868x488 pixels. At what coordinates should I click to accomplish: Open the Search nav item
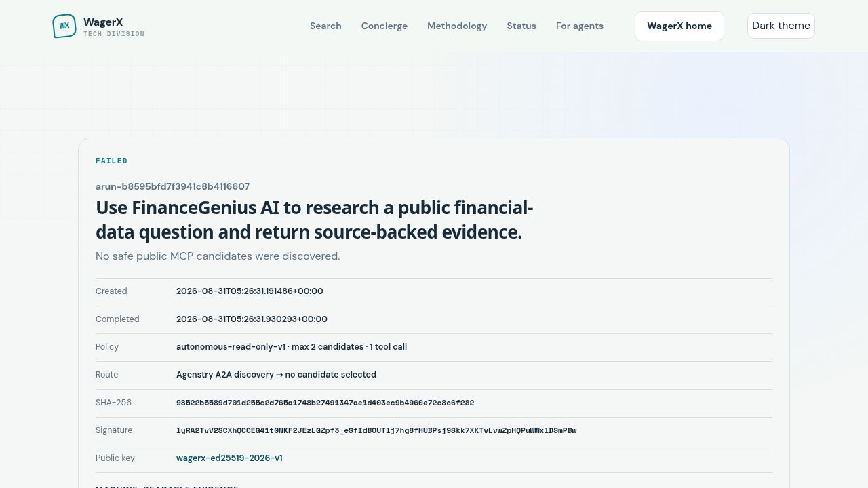pyautogui.click(x=325, y=26)
